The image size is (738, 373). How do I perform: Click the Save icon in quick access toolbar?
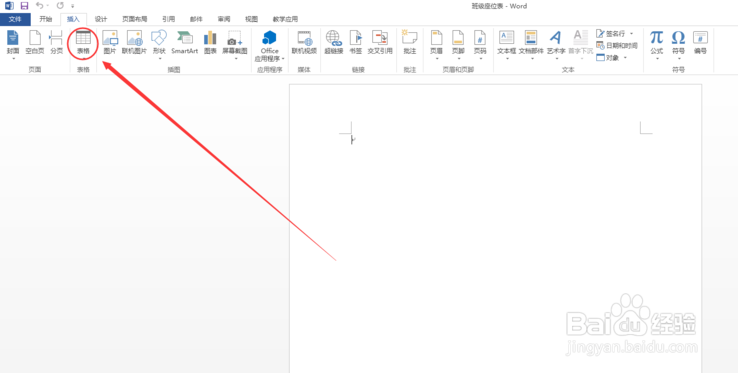point(24,6)
